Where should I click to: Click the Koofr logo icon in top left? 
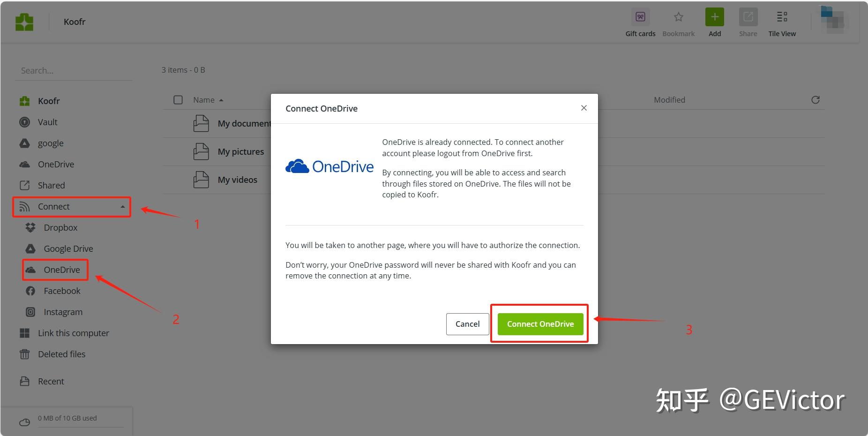point(24,22)
